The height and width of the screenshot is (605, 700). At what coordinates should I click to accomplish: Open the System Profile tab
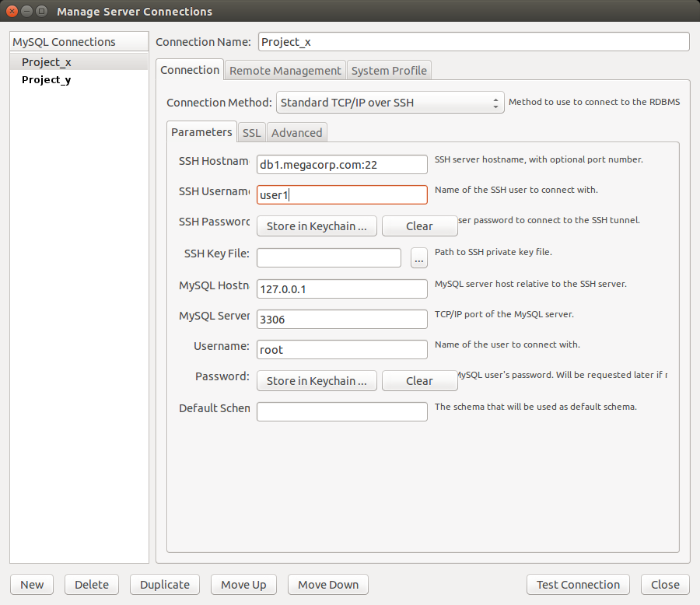pos(389,71)
